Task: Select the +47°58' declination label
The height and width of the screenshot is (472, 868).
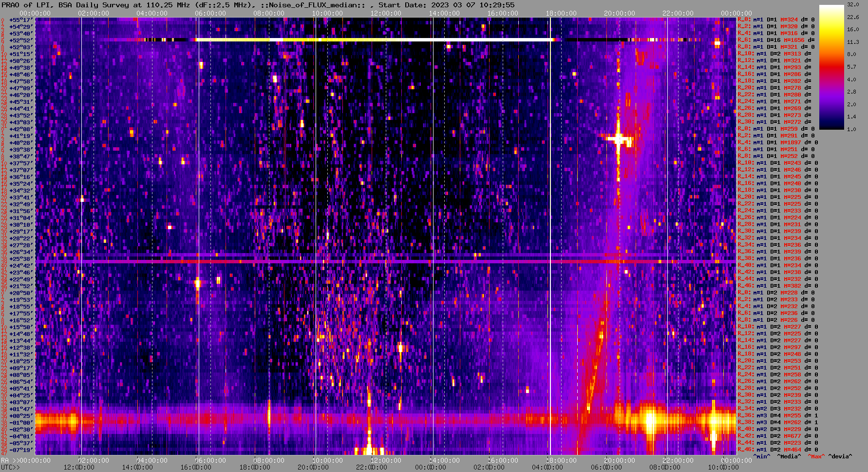Action: tap(21, 81)
